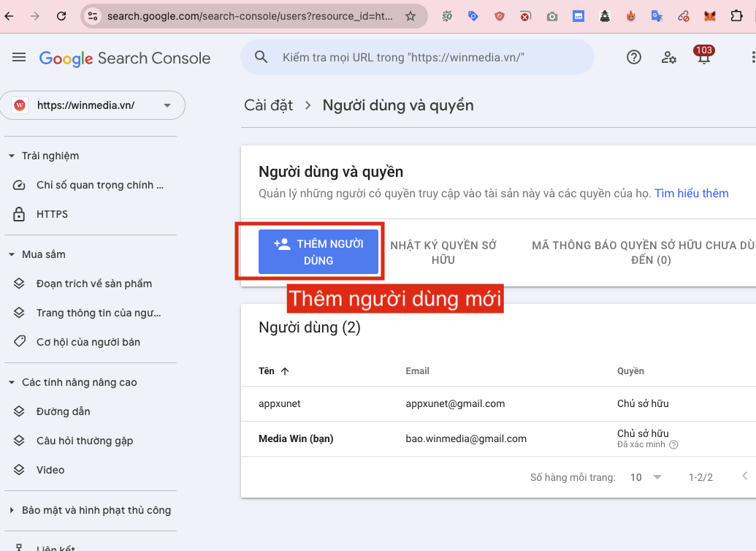Open NHẬT KÝ QUYỀN SỞ HỮU
756x551 pixels.
coord(443,252)
